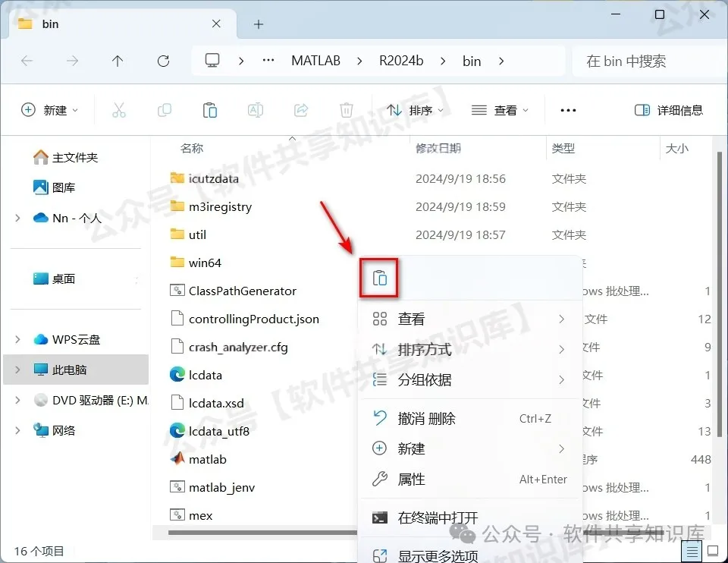
Task: Choose 显示更多选项 in the context menu
Action: point(470,555)
